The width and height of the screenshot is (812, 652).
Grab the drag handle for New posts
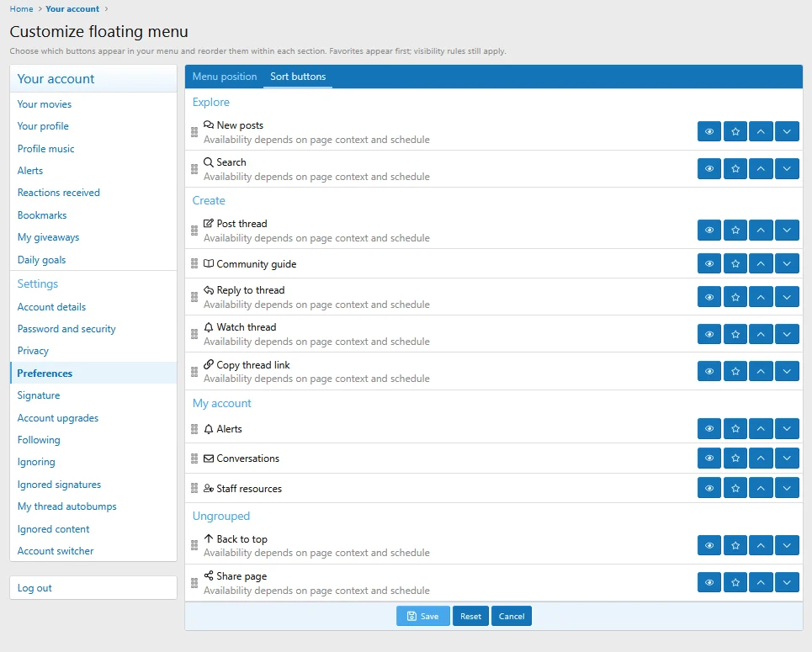pos(194,132)
